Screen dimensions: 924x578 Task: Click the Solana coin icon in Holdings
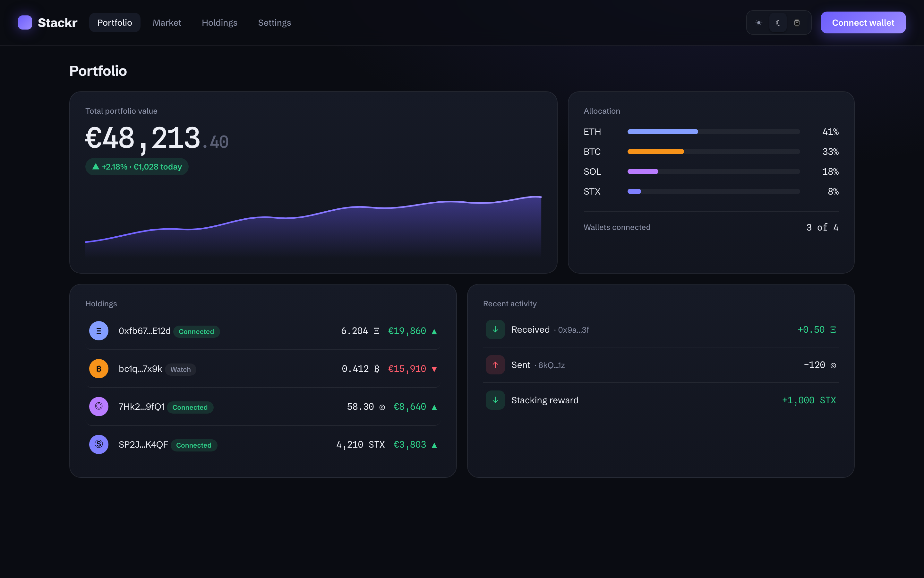(99, 406)
